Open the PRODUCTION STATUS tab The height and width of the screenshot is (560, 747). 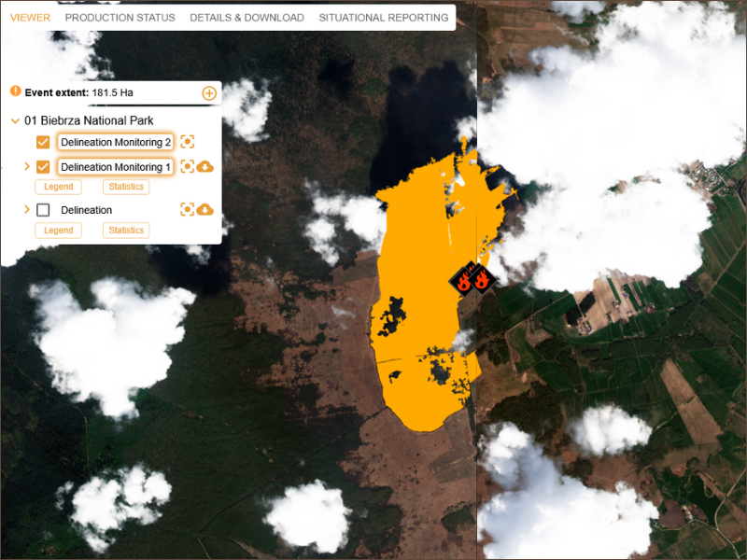[120, 18]
